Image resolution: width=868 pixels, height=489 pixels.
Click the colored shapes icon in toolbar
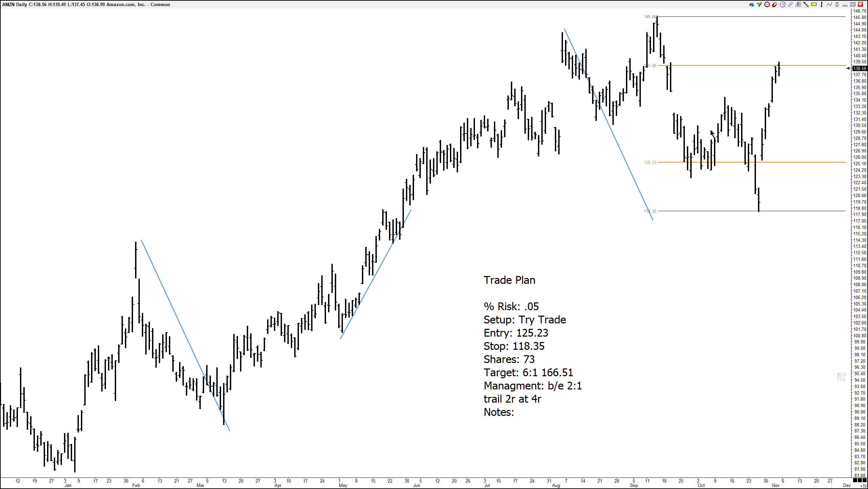752,5
